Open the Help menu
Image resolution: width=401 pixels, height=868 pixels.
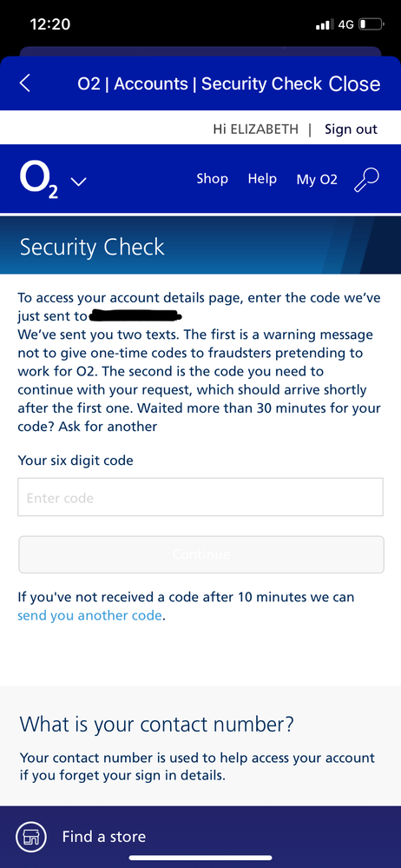pos(262,179)
